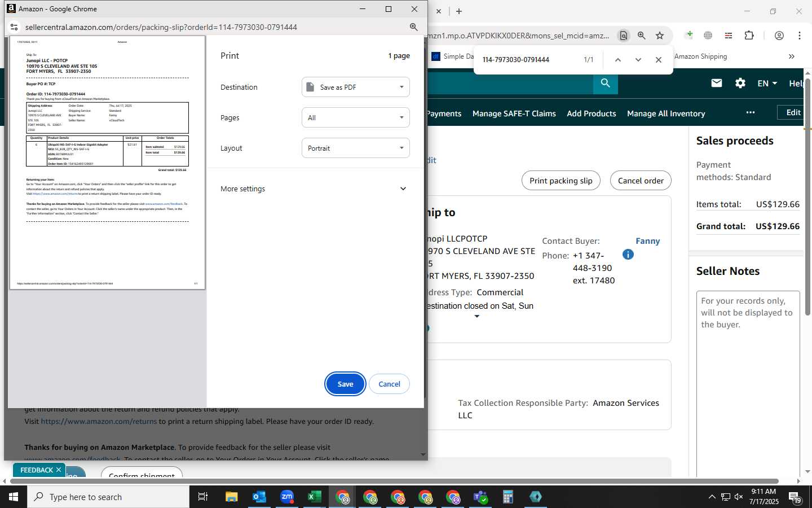Open the Chrome profile icon
Viewport: 812px width, 508px height.
click(x=779, y=36)
